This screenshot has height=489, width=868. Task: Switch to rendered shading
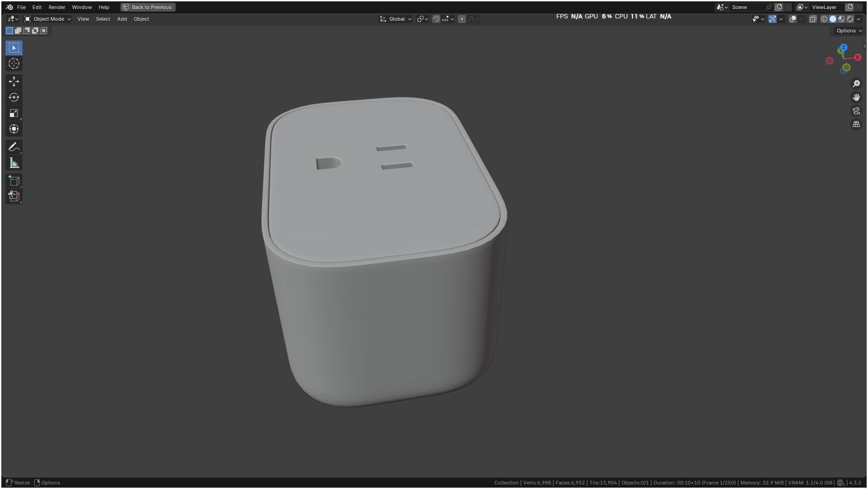(x=850, y=19)
